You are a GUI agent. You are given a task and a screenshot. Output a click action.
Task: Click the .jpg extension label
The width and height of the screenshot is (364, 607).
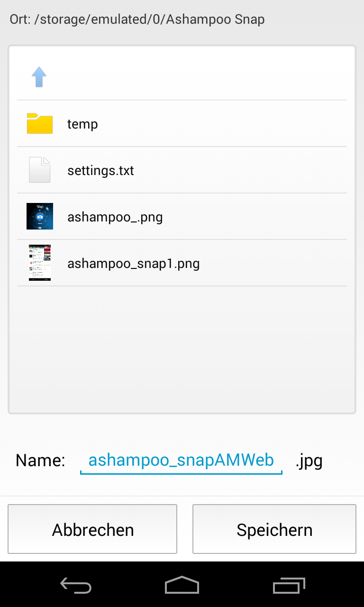pos(309,460)
